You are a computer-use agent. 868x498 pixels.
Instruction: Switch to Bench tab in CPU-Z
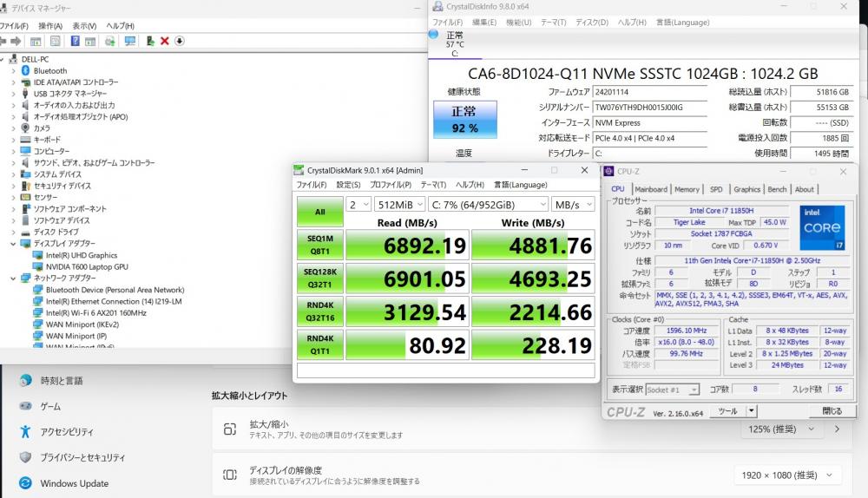pos(777,189)
